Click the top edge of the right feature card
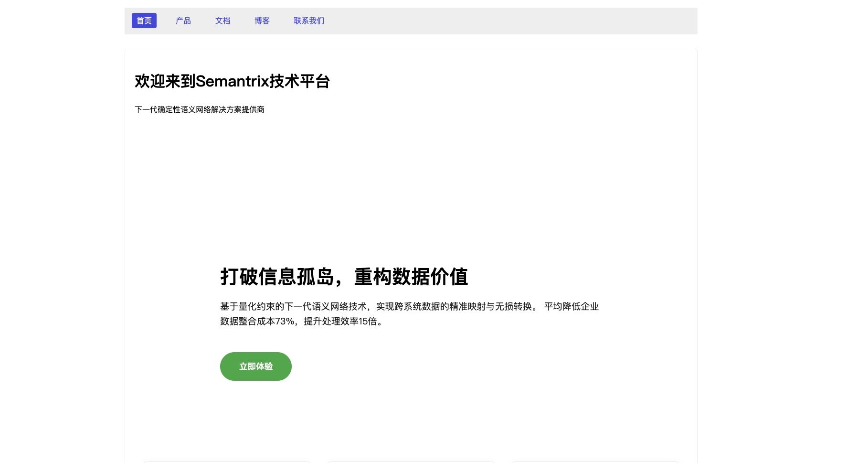This screenshot has height=463, width=868. point(595,462)
